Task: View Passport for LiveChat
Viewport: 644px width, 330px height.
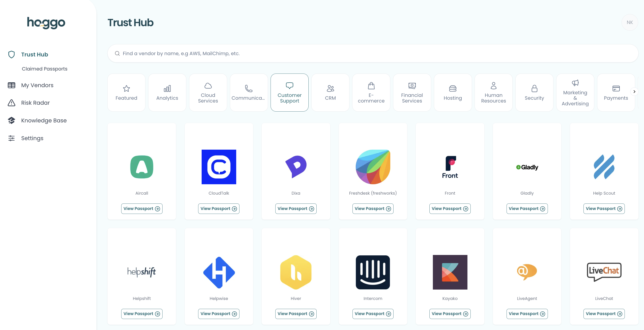Action: (604, 314)
